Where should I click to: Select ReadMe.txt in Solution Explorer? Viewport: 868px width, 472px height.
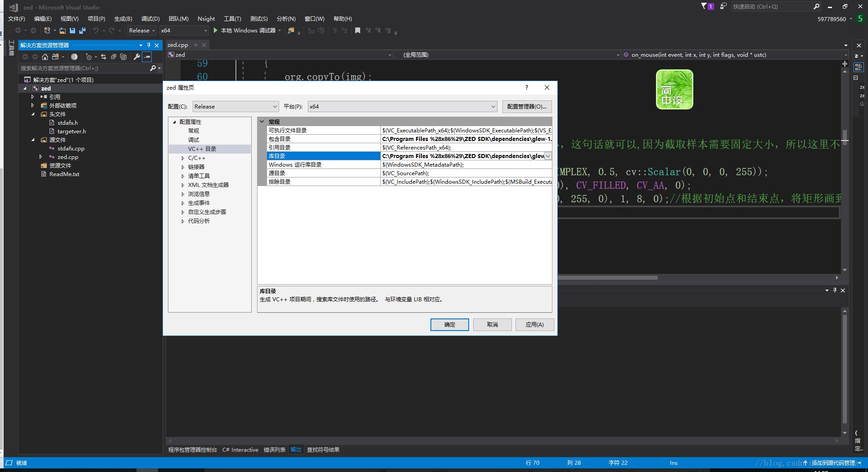tap(64, 174)
